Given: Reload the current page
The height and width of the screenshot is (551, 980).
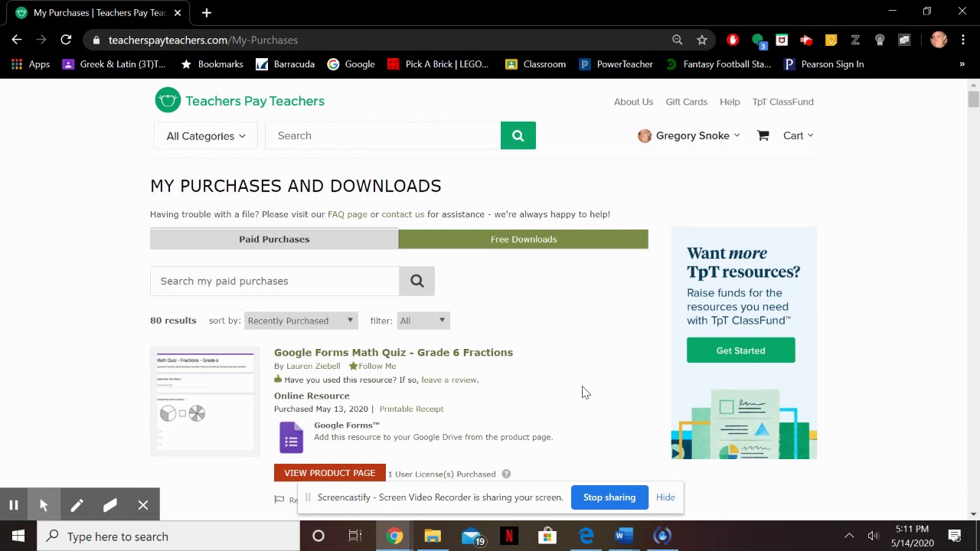Looking at the screenshot, I should click(66, 40).
